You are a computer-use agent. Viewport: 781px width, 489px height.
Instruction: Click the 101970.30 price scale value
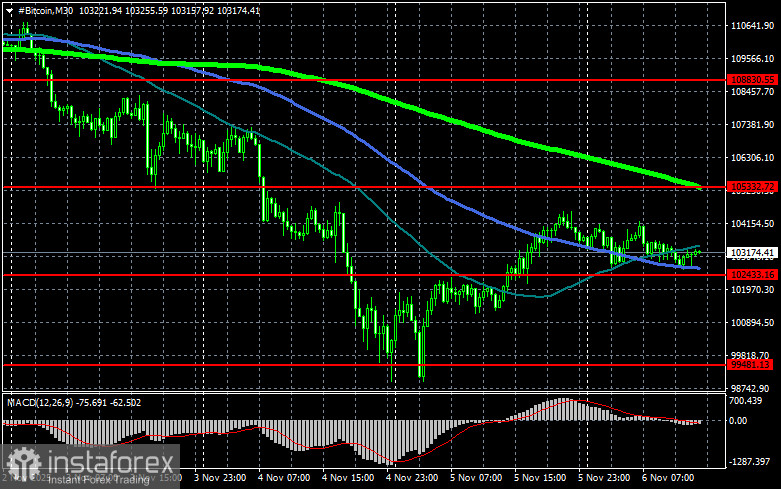(x=752, y=289)
